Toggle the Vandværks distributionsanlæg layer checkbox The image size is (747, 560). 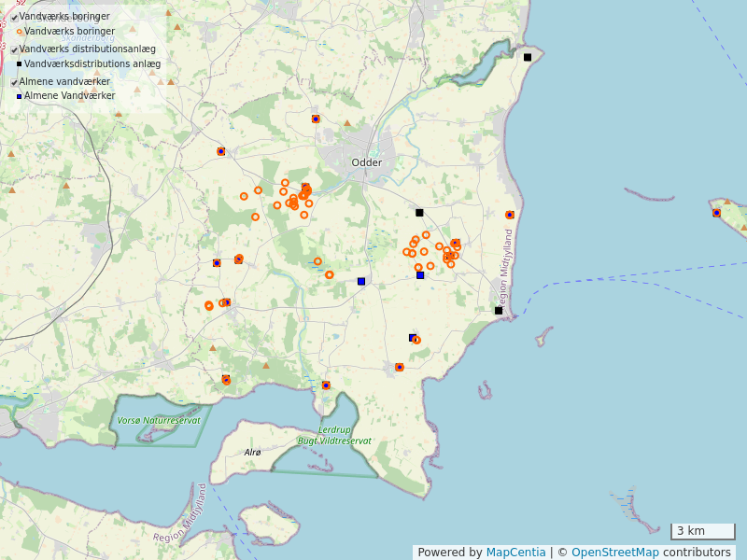(15, 50)
